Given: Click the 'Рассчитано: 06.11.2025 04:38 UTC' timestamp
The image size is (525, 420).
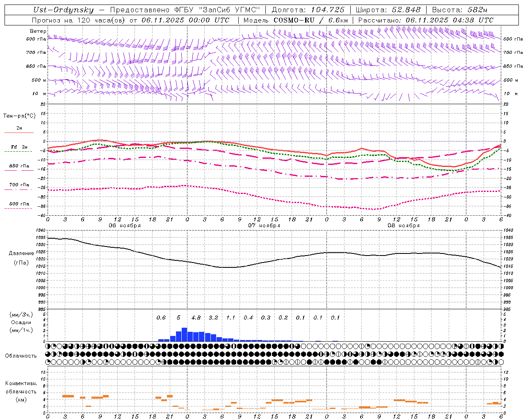Looking at the screenshot, I should pos(426,20).
